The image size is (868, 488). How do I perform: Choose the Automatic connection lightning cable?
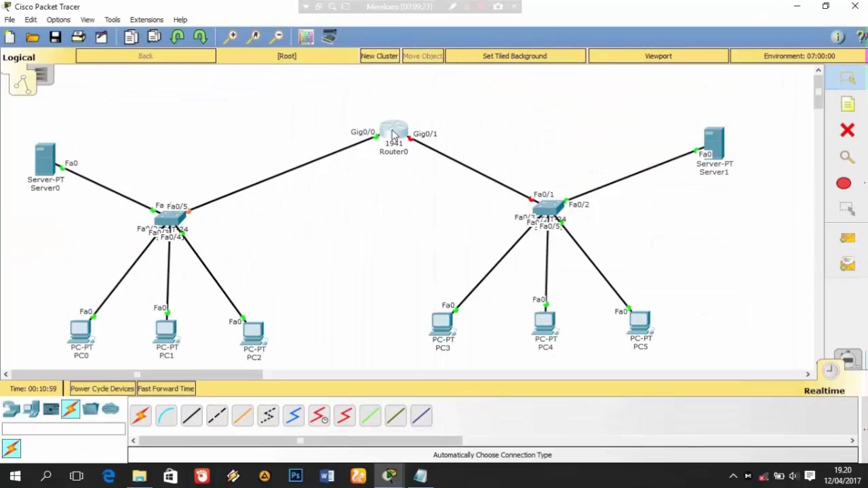click(x=140, y=415)
